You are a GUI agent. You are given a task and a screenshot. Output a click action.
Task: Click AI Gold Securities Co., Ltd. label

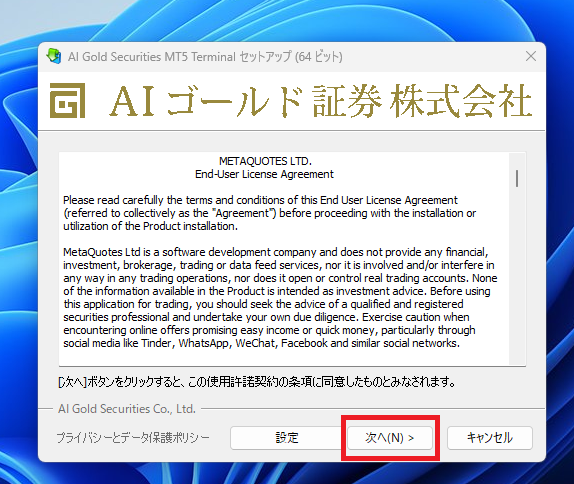coord(127,409)
